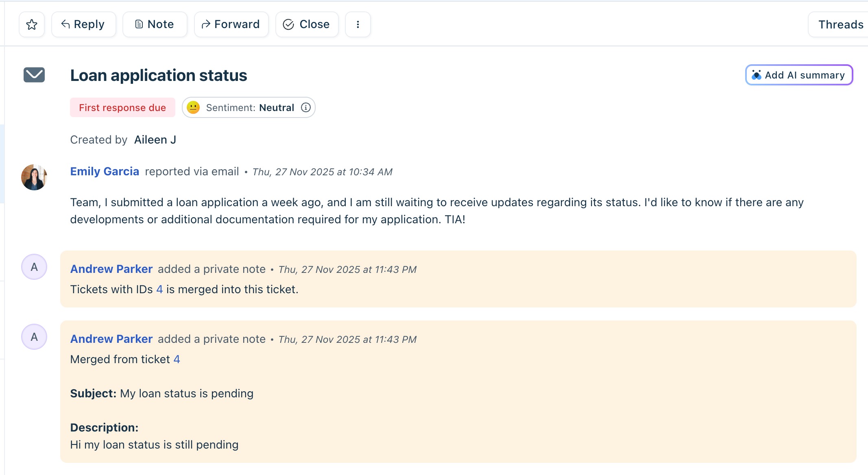Click Emily Garcia's profile photo
Screen dimensions: 868x475
click(34, 177)
